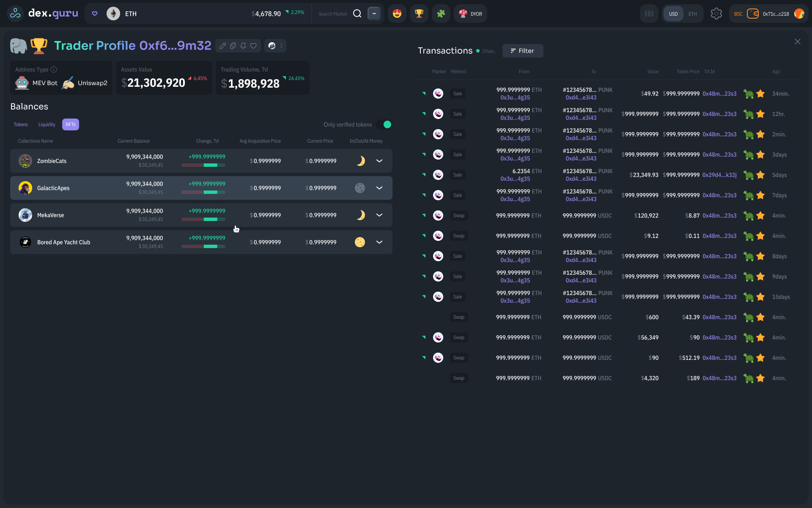This screenshot has height=508, width=812.
Task: Click the turtle icon in the 34min. transaction
Action: (749, 94)
